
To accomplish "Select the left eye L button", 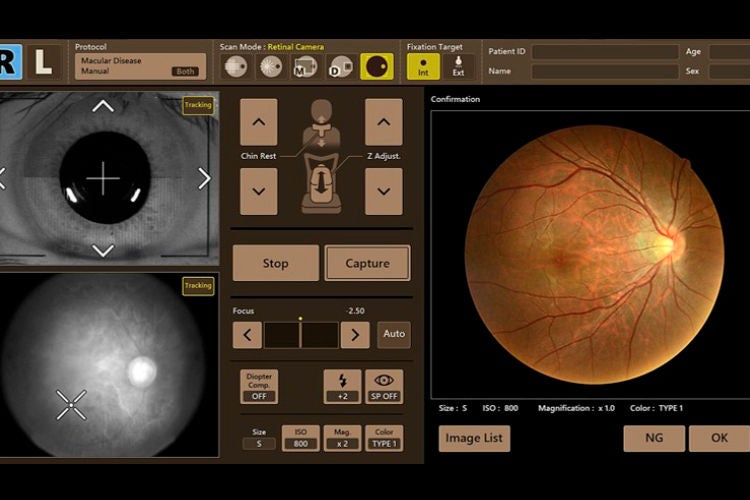I will 44,62.
